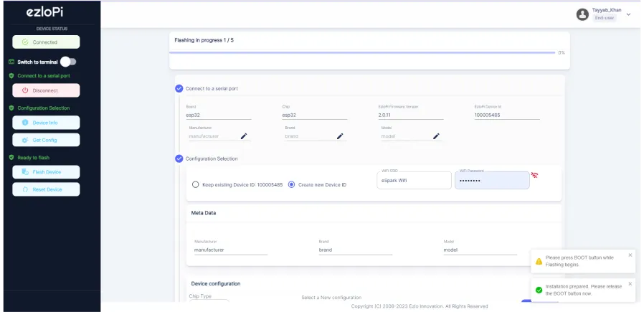The width and height of the screenshot is (644, 312).
Task: Click the End-user role badge
Action: 604,18
